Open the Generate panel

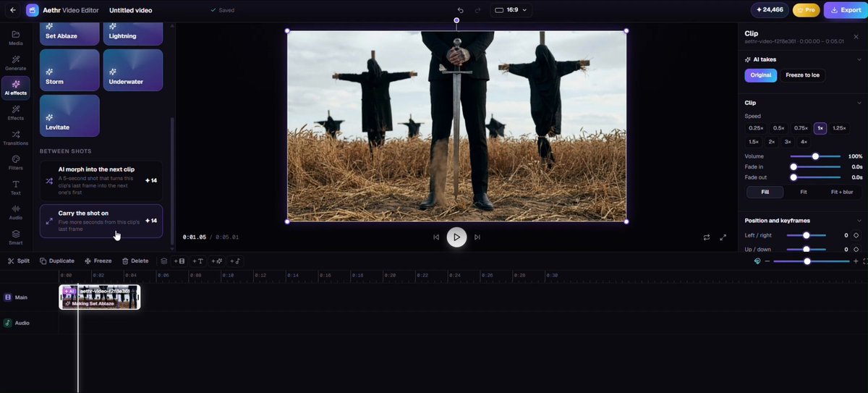coord(16,63)
